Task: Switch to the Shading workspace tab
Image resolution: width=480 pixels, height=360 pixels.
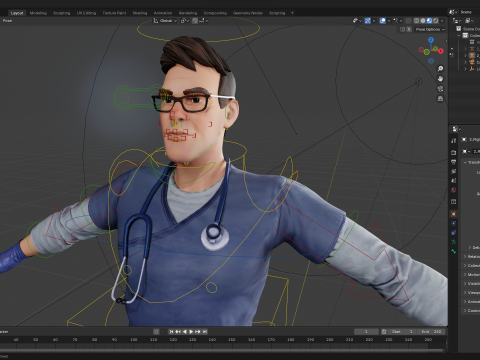Action: (x=140, y=13)
